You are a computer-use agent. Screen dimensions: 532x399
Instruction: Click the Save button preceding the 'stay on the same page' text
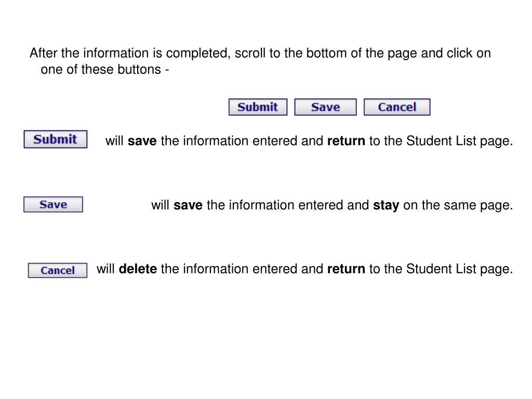click(54, 205)
